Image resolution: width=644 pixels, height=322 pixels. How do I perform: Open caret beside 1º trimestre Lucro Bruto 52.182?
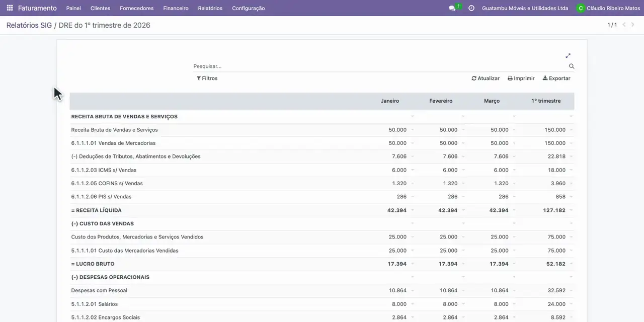click(571, 264)
